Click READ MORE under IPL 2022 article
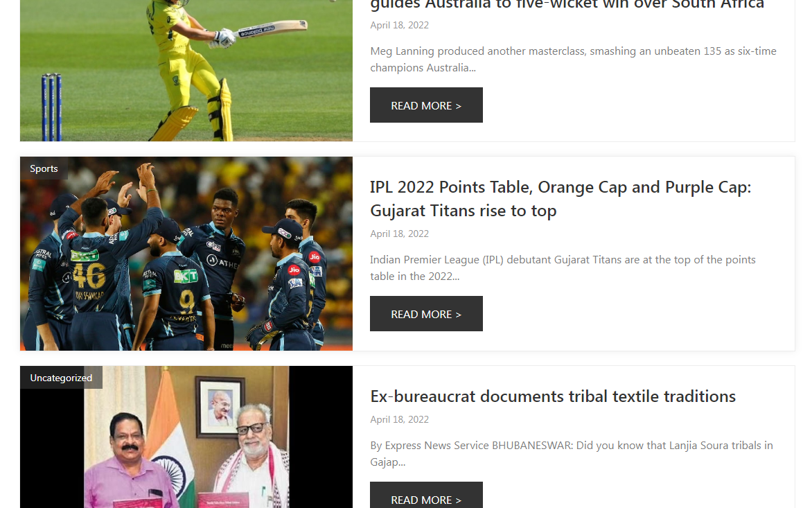The width and height of the screenshot is (812, 508). [426, 314]
